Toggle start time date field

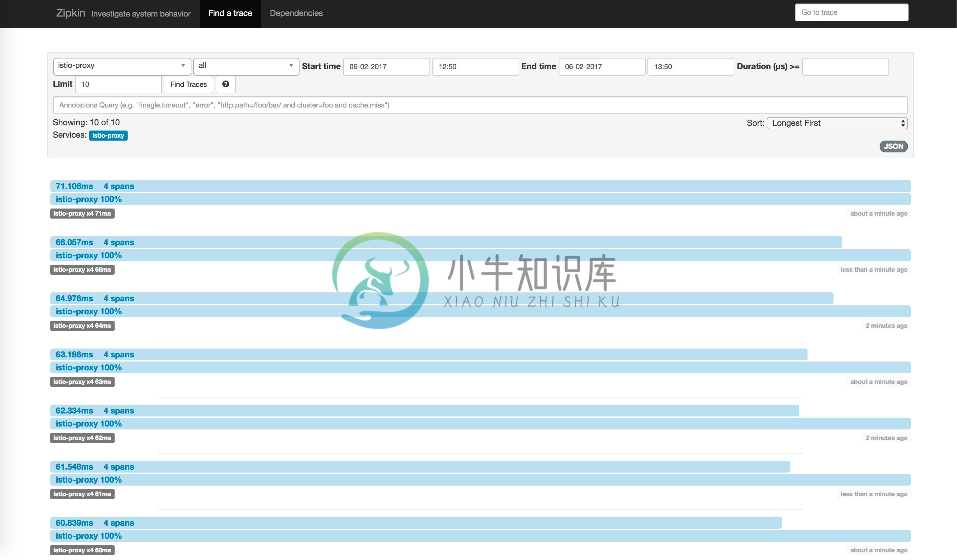point(386,66)
